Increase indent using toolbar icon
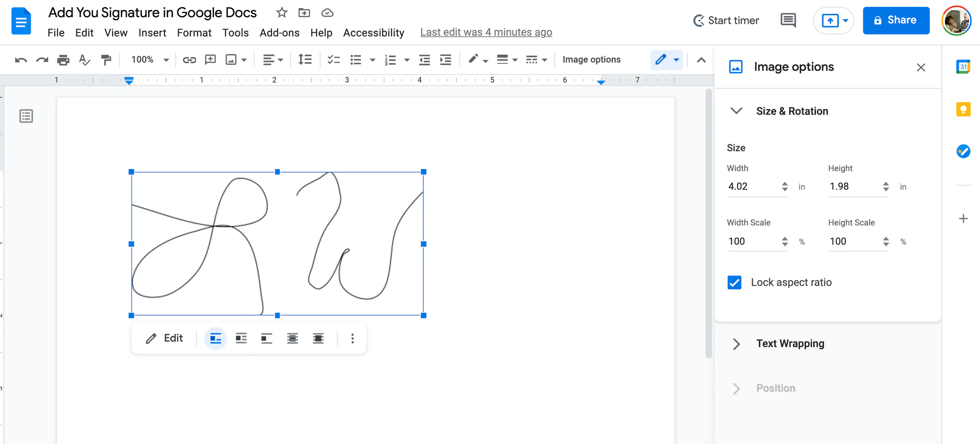Image resolution: width=980 pixels, height=444 pixels. [x=445, y=60]
